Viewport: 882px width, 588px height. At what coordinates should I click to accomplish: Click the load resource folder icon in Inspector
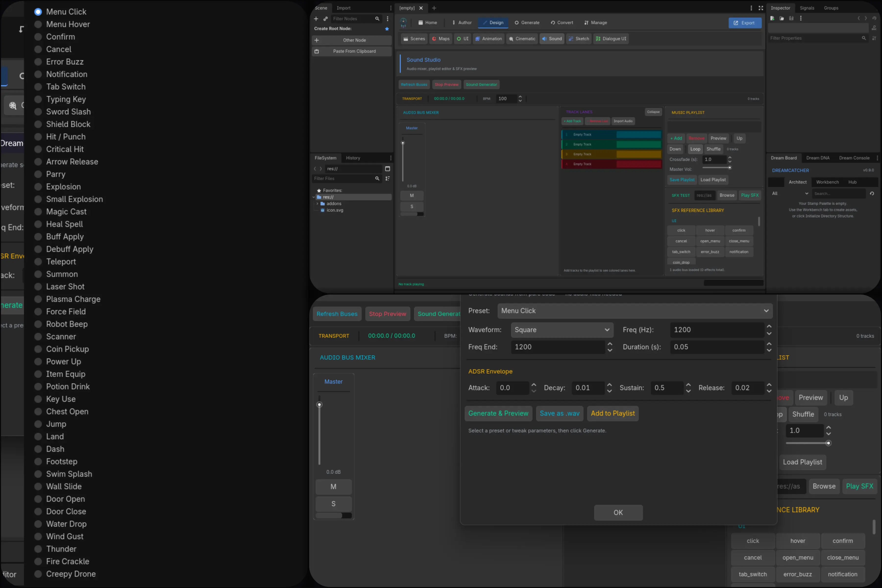pos(782,18)
